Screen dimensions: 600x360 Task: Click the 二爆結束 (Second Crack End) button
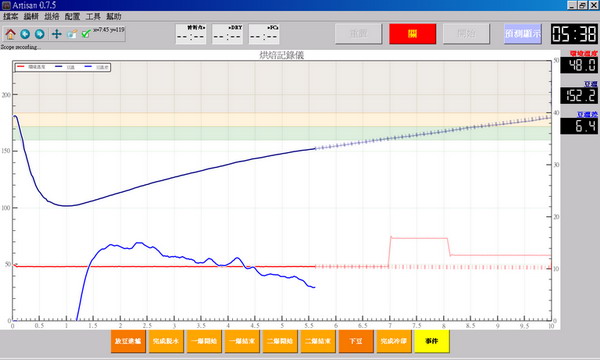(x=318, y=341)
